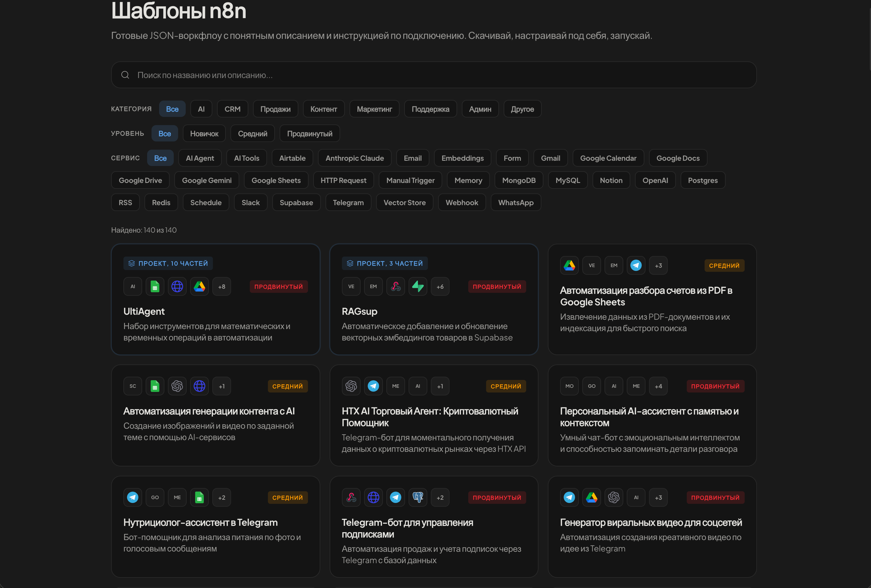The image size is (871, 588).
Task: Click the Google Drive icon on UltiAgent card
Action: (199, 286)
